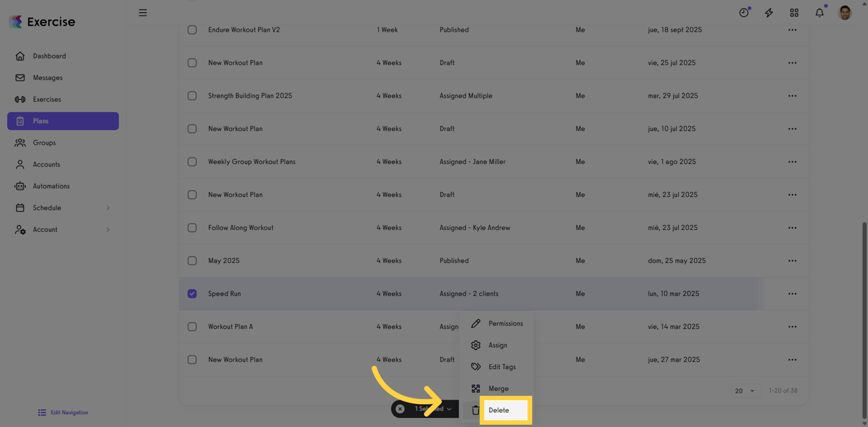Open more options for Weekly Group Workout Plans
This screenshot has width=868, height=427.
[x=792, y=162]
